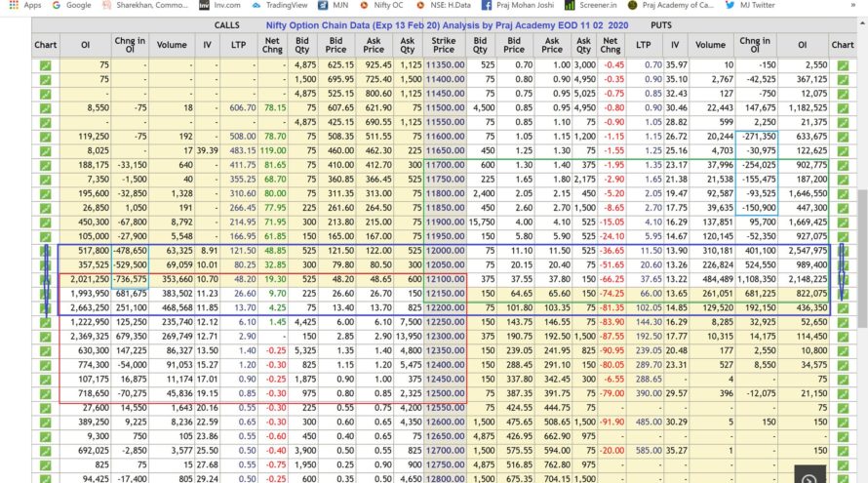The height and width of the screenshot is (483, 868).
Task: Open the Praj Academy of Ca... bookmark
Action: 671,5
